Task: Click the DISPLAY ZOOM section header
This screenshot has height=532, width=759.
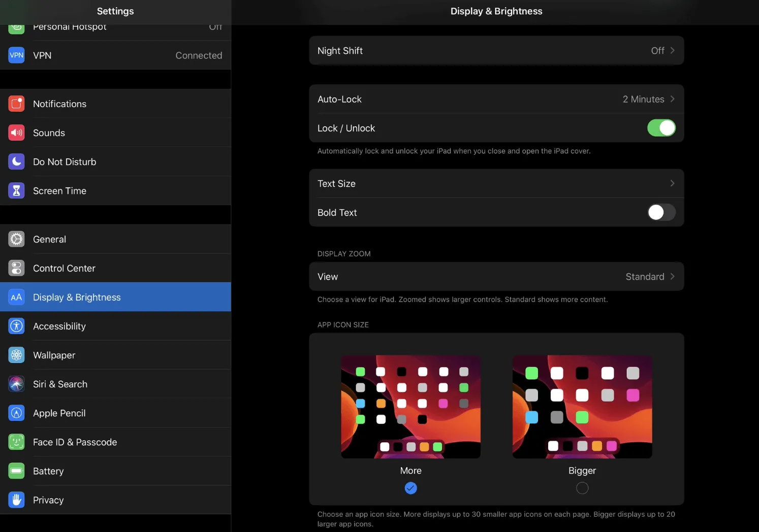Action: click(x=344, y=254)
